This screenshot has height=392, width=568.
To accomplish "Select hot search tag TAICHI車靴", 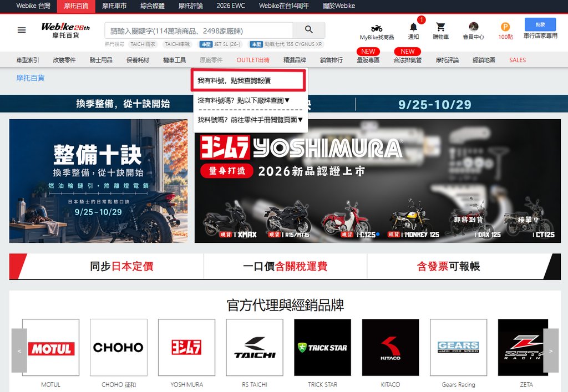I will pyautogui.click(x=177, y=44).
